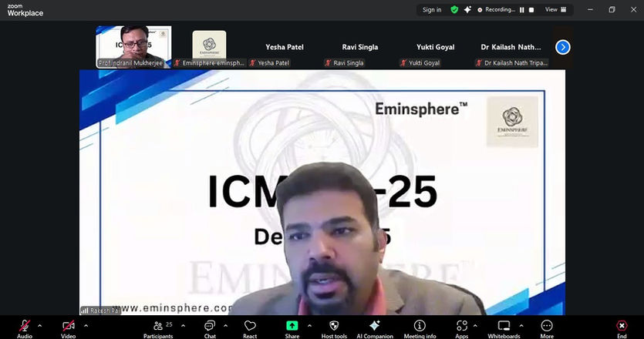Image resolution: width=644 pixels, height=339 pixels.
Task: Expand video options caret
Action: [86, 326]
